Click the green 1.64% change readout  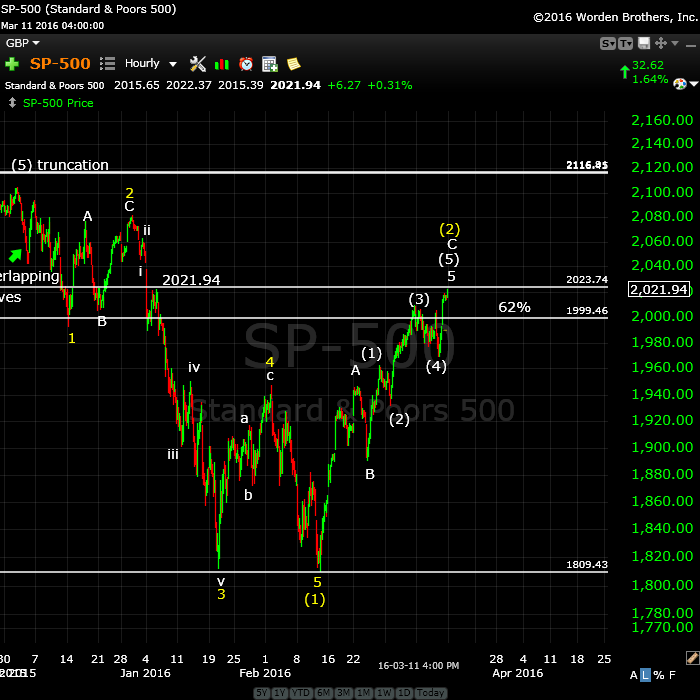(650, 79)
